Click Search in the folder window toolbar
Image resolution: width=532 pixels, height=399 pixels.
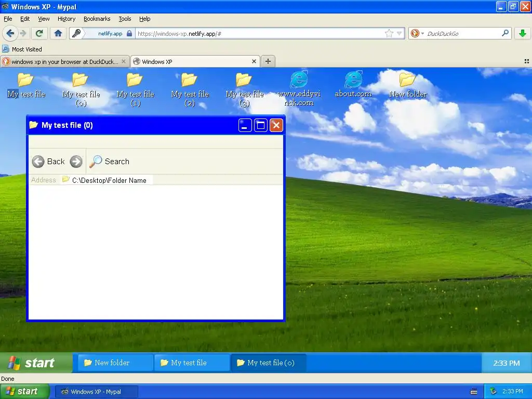(109, 162)
